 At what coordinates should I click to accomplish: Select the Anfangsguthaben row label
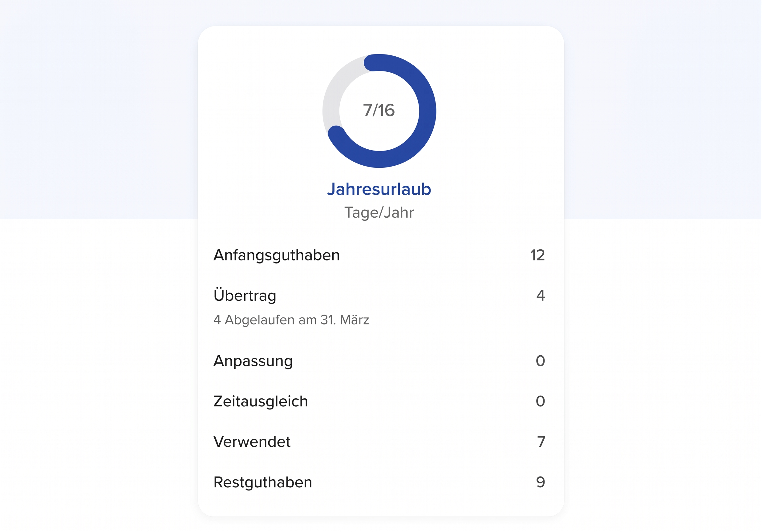click(277, 255)
